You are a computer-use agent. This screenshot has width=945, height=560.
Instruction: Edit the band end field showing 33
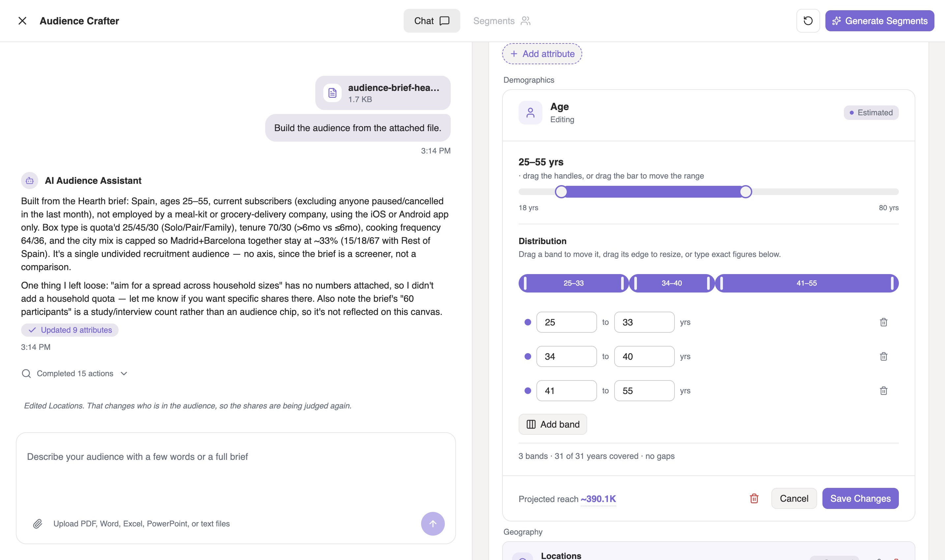pyautogui.click(x=644, y=322)
